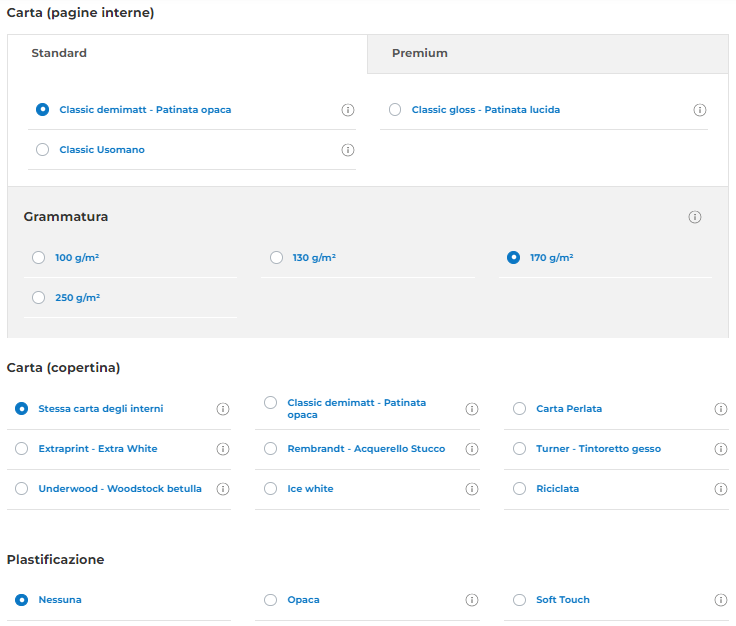Select Classic Usomano paper option
The height and width of the screenshot is (626, 736).
[x=42, y=150]
